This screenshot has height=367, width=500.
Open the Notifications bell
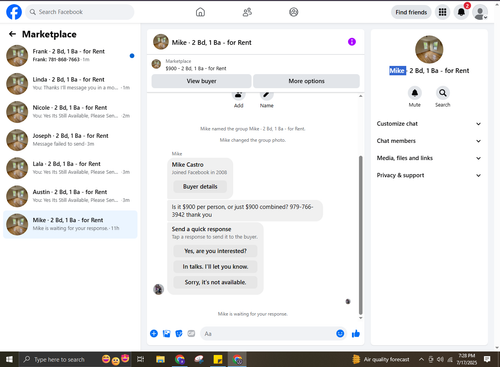[461, 12]
